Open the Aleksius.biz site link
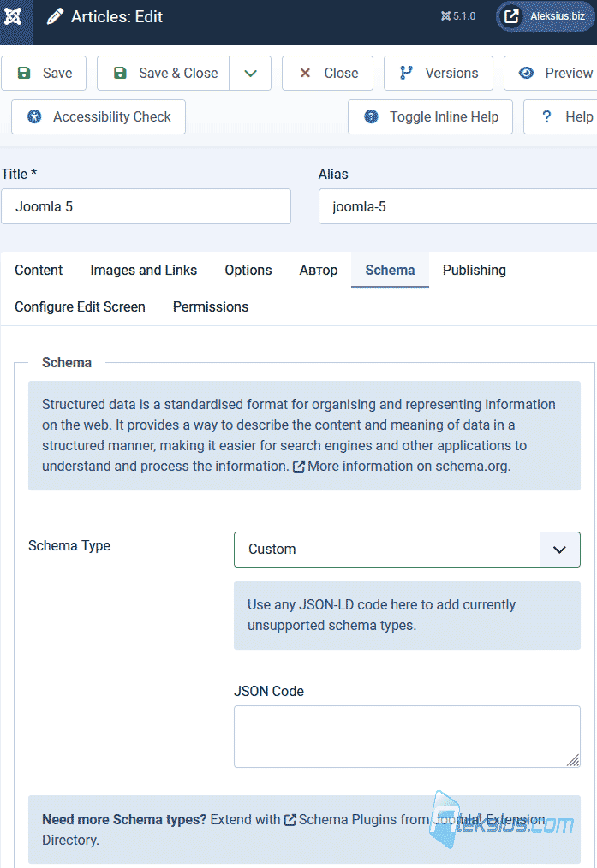Image resolution: width=597 pixels, height=868 pixels. (546, 16)
